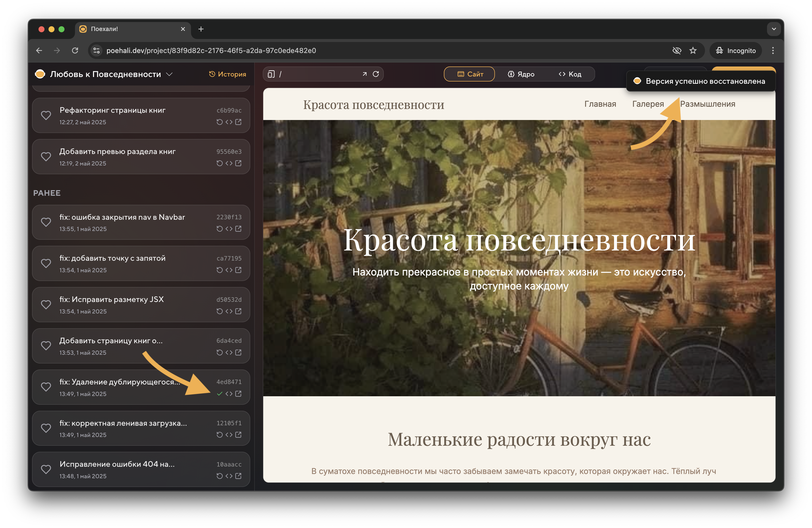Click the restore icon on Рефакторинг страницы книг

(x=219, y=122)
